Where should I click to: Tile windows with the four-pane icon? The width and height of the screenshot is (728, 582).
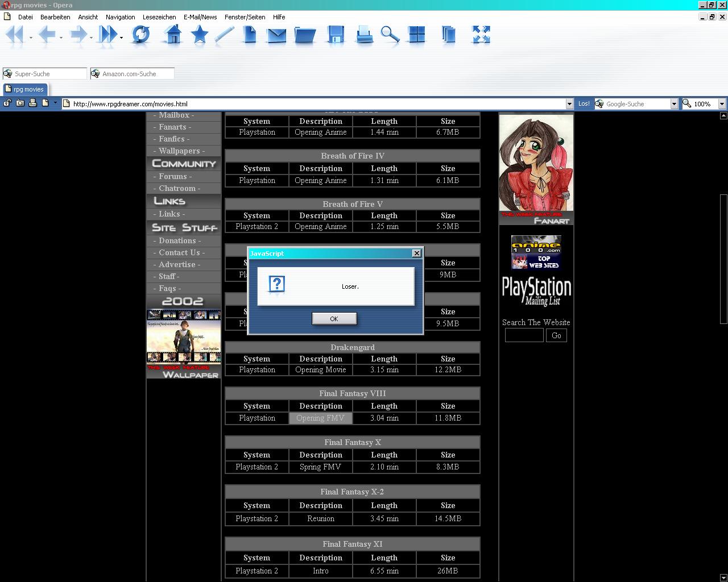[x=417, y=35]
